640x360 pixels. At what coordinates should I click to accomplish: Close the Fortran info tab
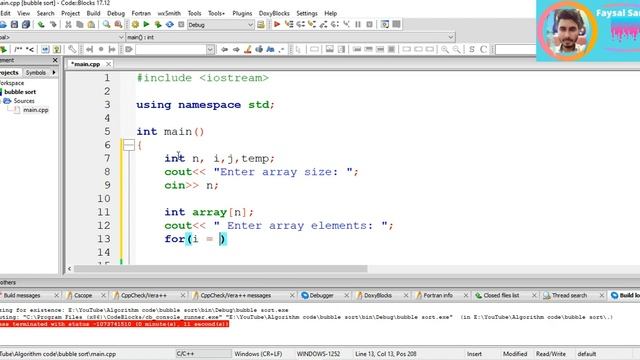466,295
